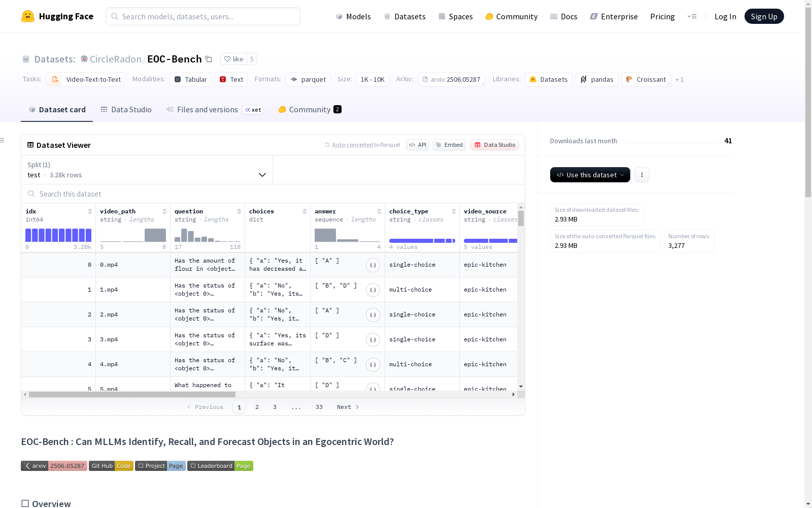
Task: Open the GitHub Code badge
Action: coord(111,466)
